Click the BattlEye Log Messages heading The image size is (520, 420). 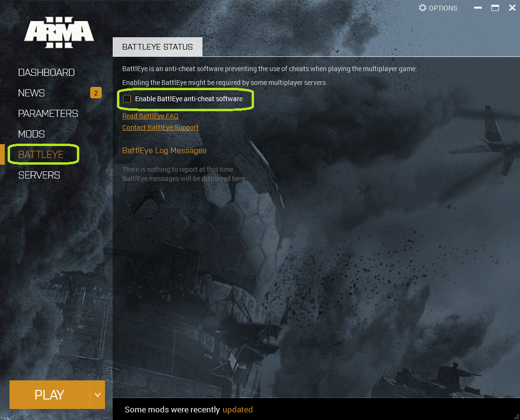[x=164, y=150]
